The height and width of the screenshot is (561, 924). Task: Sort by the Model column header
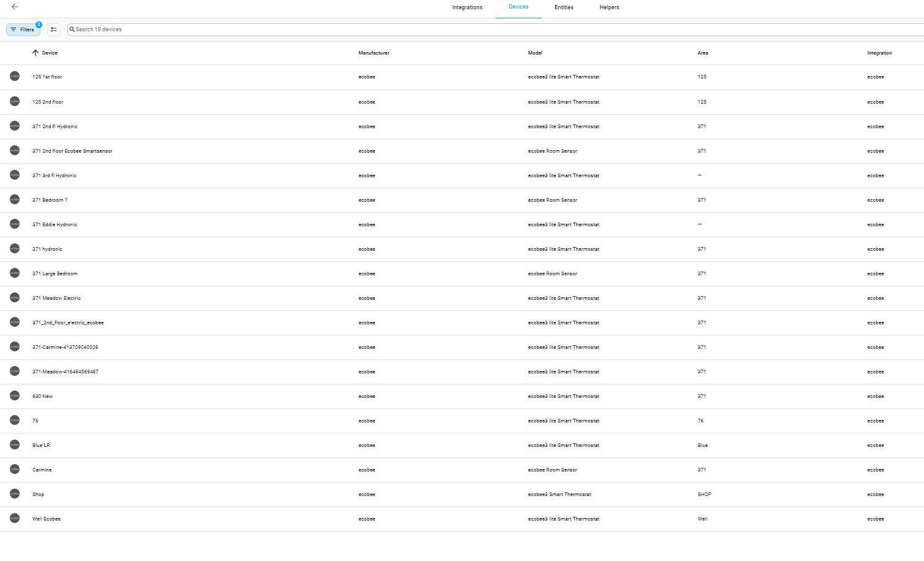(535, 53)
